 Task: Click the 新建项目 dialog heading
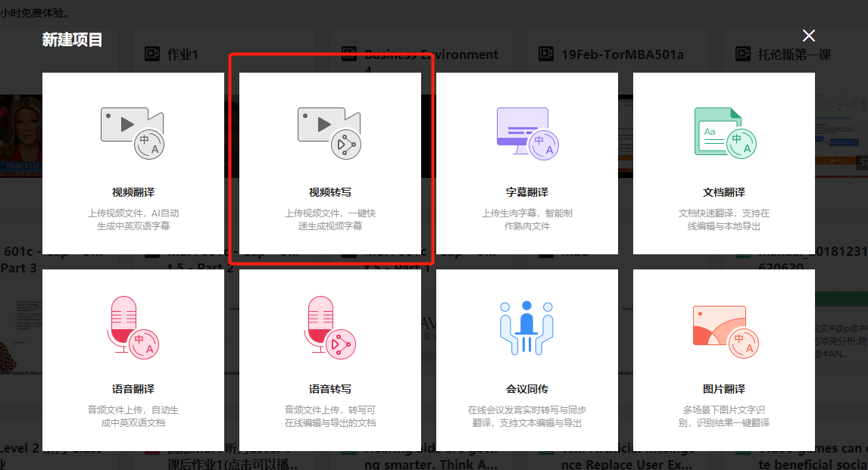(72, 40)
